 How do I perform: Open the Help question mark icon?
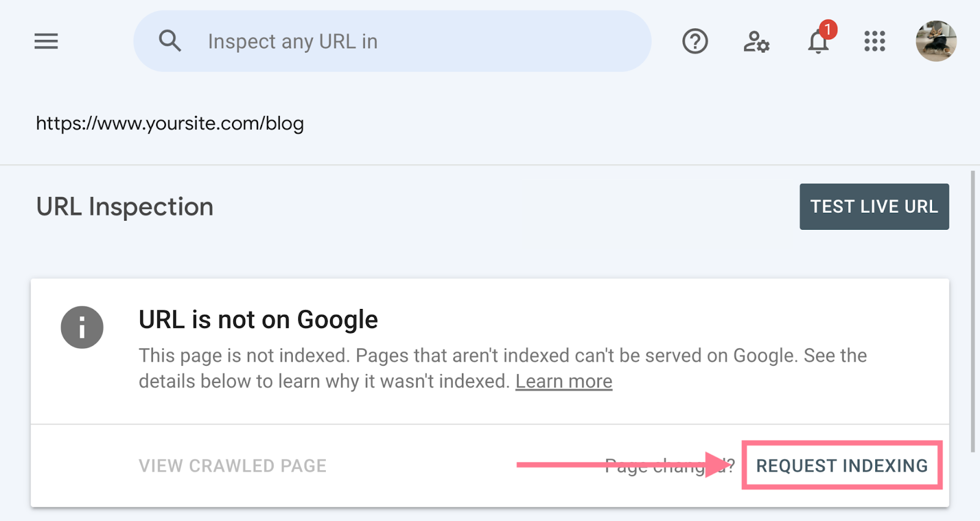coord(695,42)
